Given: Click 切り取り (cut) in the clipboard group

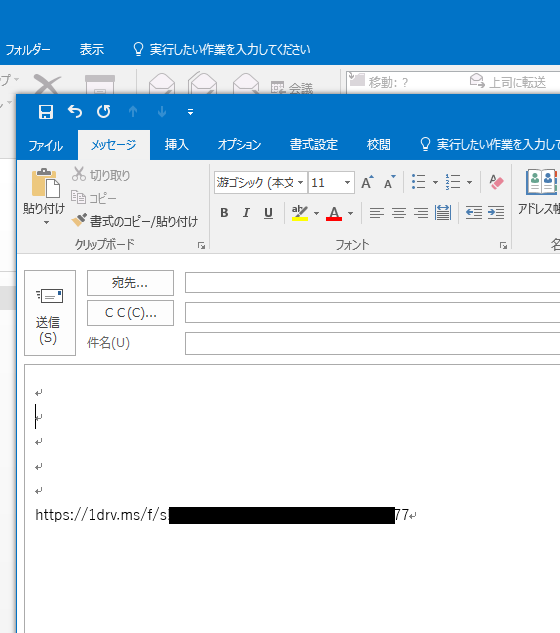Looking at the screenshot, I should (x=101, y=175).
